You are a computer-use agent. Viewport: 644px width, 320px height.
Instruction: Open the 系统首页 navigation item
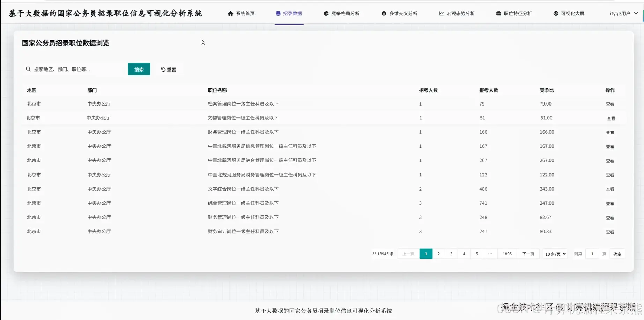pyautogui.click(x=241, y=13)
